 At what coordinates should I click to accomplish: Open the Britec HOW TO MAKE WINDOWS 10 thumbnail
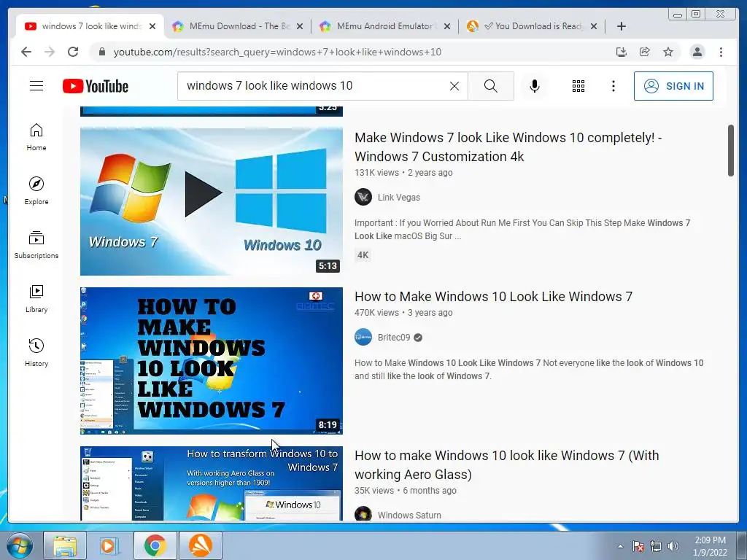pos(211,360)
